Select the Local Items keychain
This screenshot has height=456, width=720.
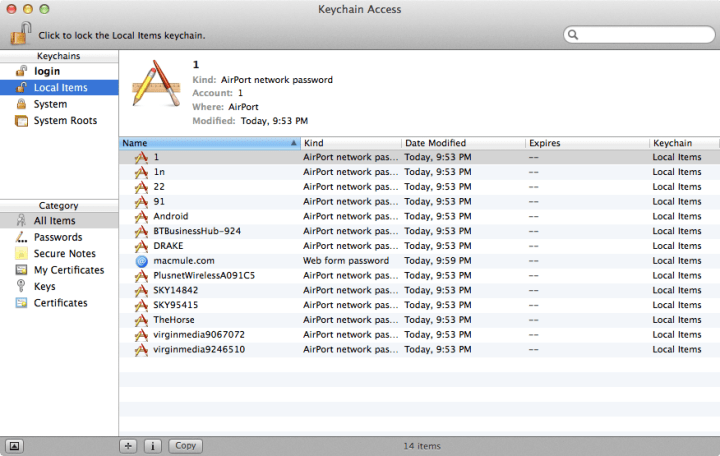pyautogui.click(x=59, y=88)
